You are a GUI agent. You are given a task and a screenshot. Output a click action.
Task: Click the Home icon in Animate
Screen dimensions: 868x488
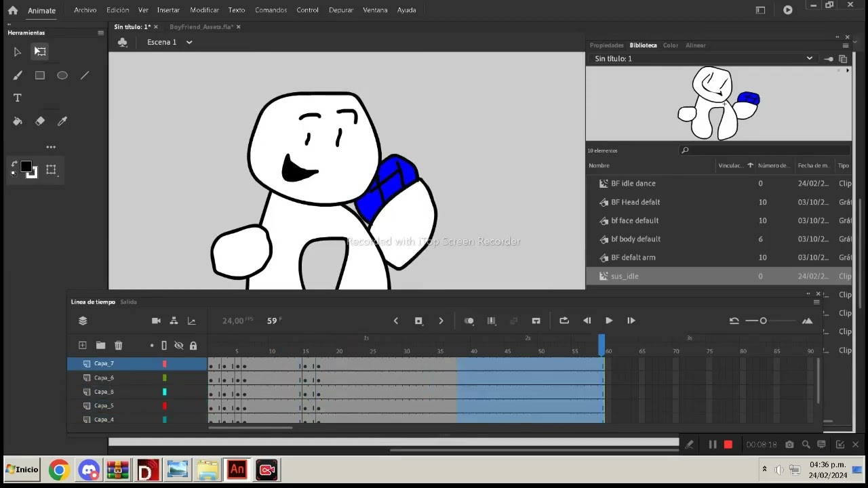[x=12, y=10]
